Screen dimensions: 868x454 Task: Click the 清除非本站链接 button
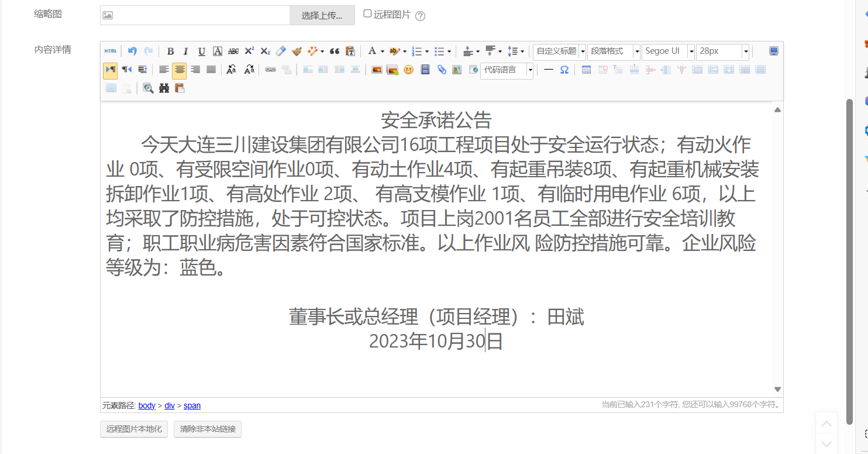point(208,429)
